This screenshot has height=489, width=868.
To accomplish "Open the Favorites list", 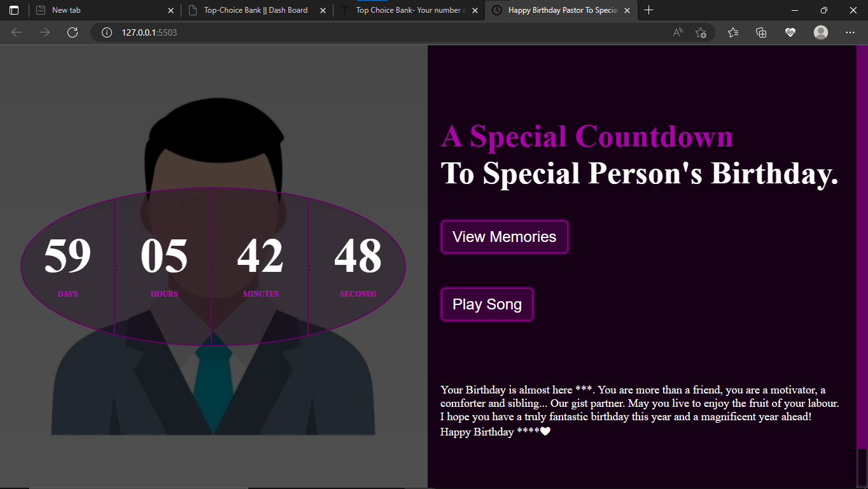I will point(733,32).
